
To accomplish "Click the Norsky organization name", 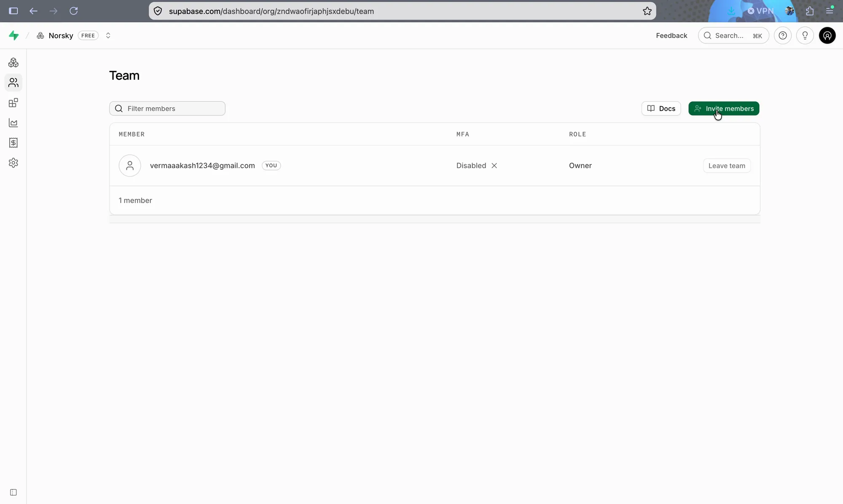I will click(x=61, y=36).
